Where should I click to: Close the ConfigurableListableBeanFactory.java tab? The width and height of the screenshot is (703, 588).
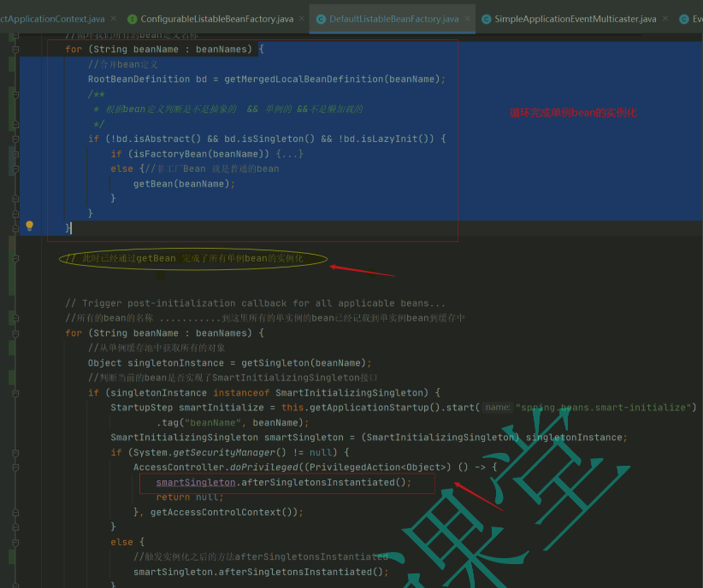click(x=302, y=19)
